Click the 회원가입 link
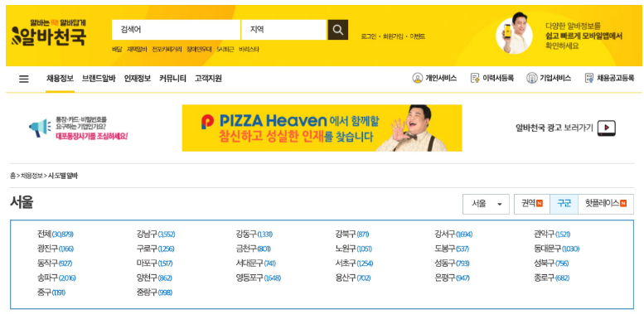The width and height of the screenshot is (644, 324). pyautogui.click(x=393, y=36)
